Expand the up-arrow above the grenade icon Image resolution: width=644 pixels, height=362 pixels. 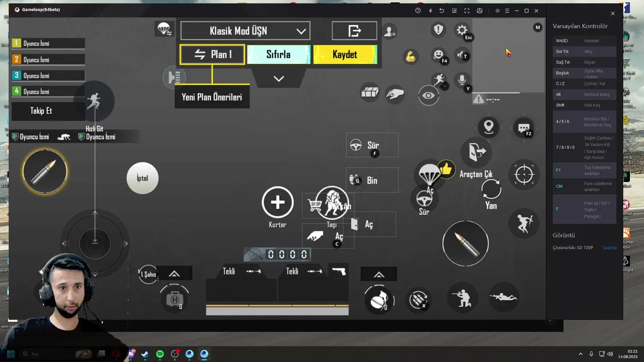click(379, 275)
